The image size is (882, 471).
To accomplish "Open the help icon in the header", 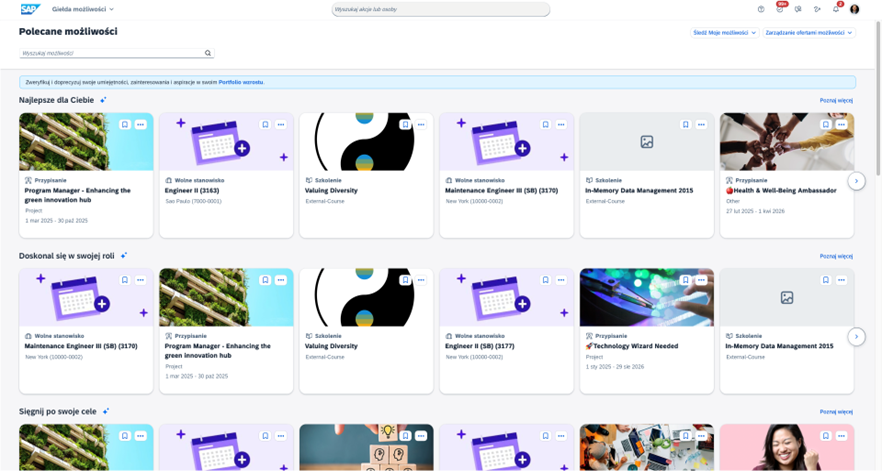I will (x=761, y=9).
